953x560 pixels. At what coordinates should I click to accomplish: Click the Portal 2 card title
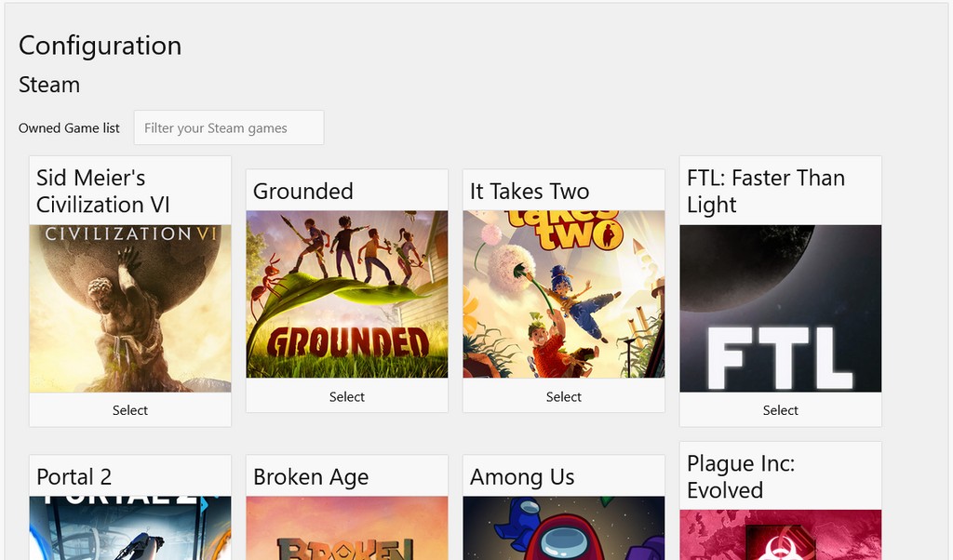74,477
